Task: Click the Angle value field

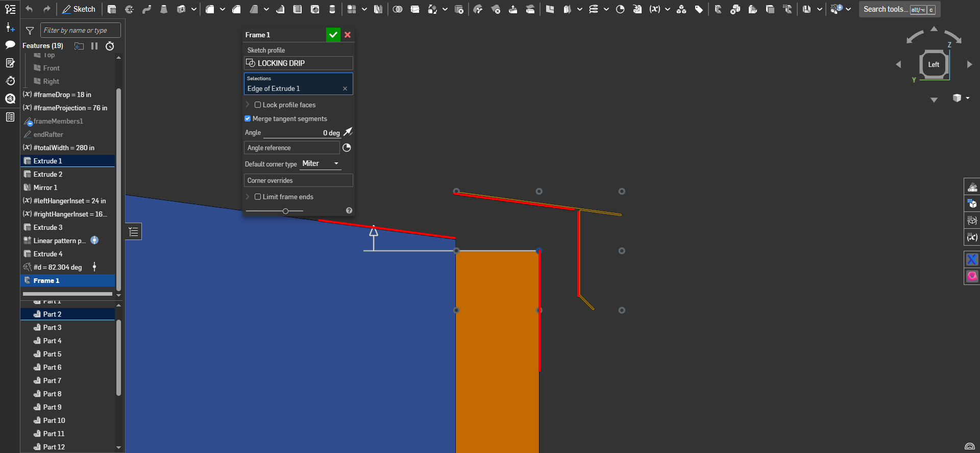Action: pyautogui.click(x=302, y=133)
